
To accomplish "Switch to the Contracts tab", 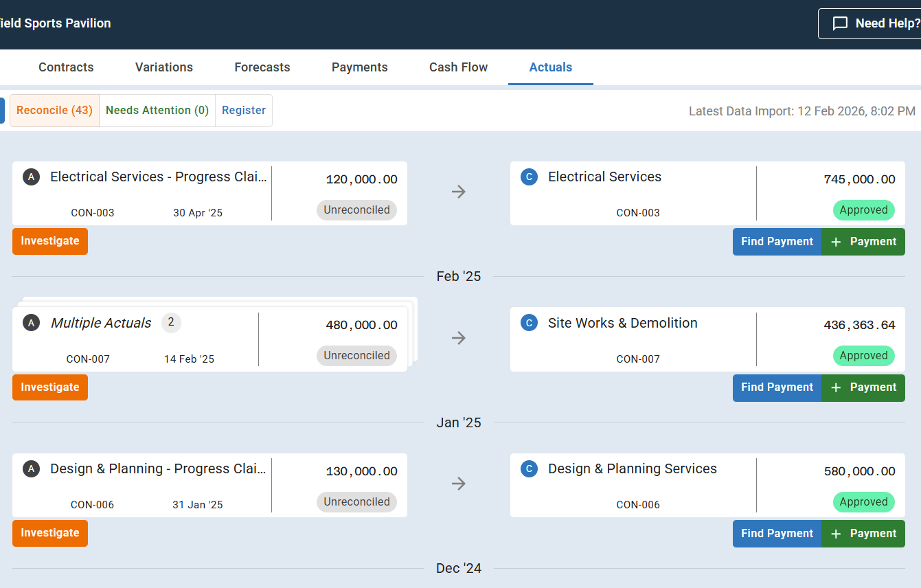I will pos(66,67).
